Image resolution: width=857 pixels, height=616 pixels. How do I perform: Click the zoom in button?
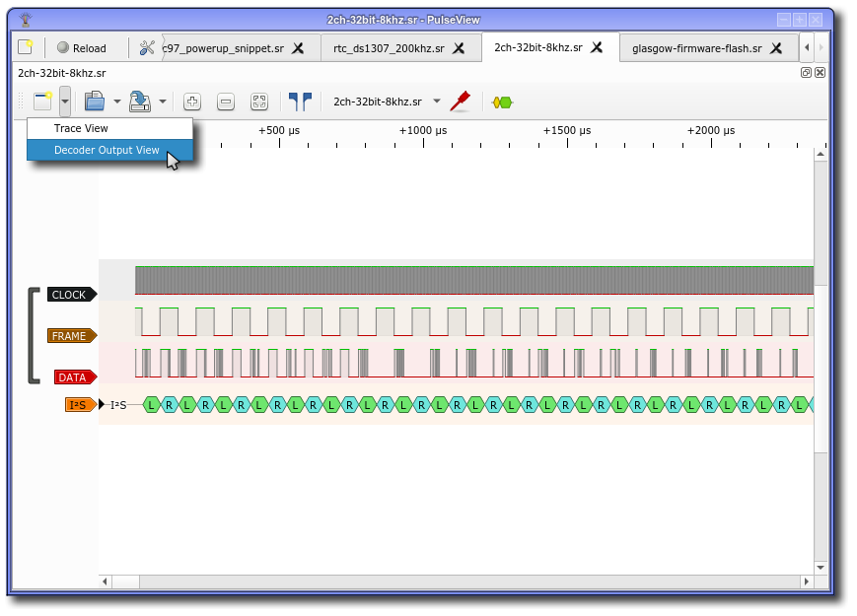pos(192,102)
